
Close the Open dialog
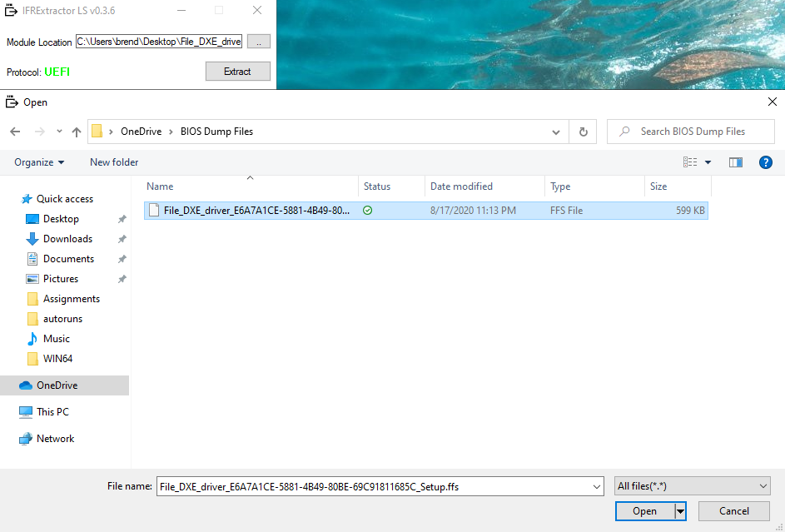point(772,102)
